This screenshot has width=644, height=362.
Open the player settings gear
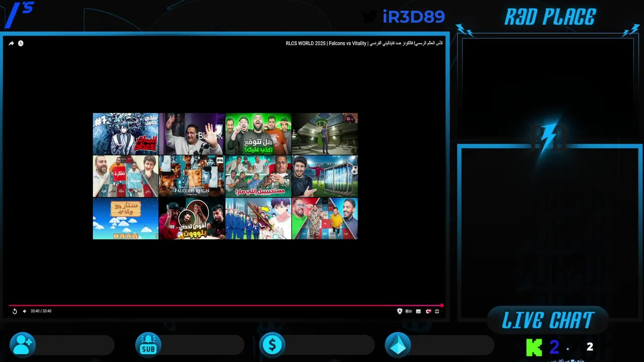(x=428, y=311)
